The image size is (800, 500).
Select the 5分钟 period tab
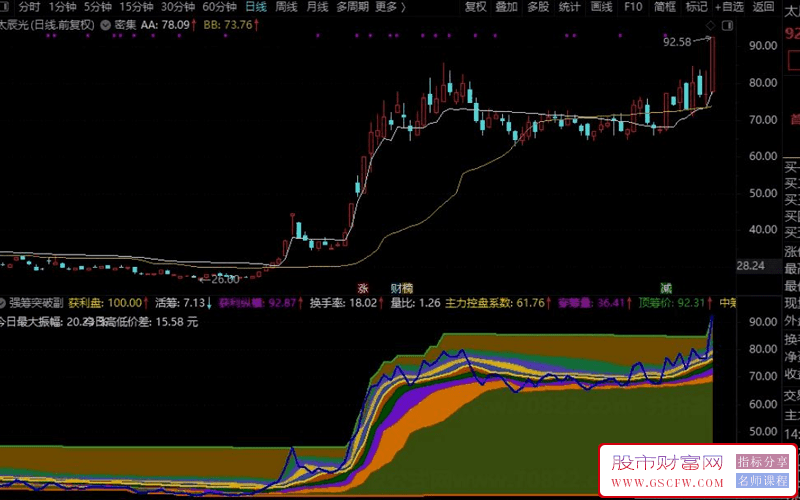click(x=97, y=7)
